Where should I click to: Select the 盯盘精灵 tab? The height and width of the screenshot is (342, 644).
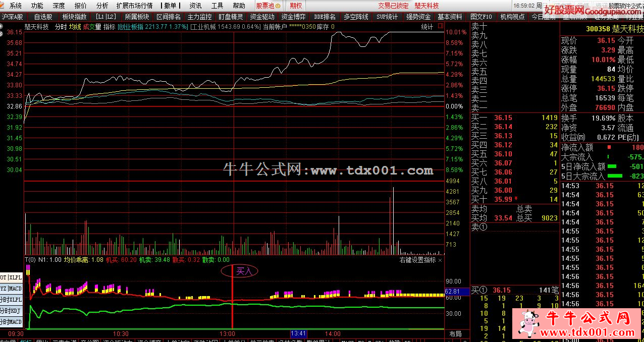point(231,17)
